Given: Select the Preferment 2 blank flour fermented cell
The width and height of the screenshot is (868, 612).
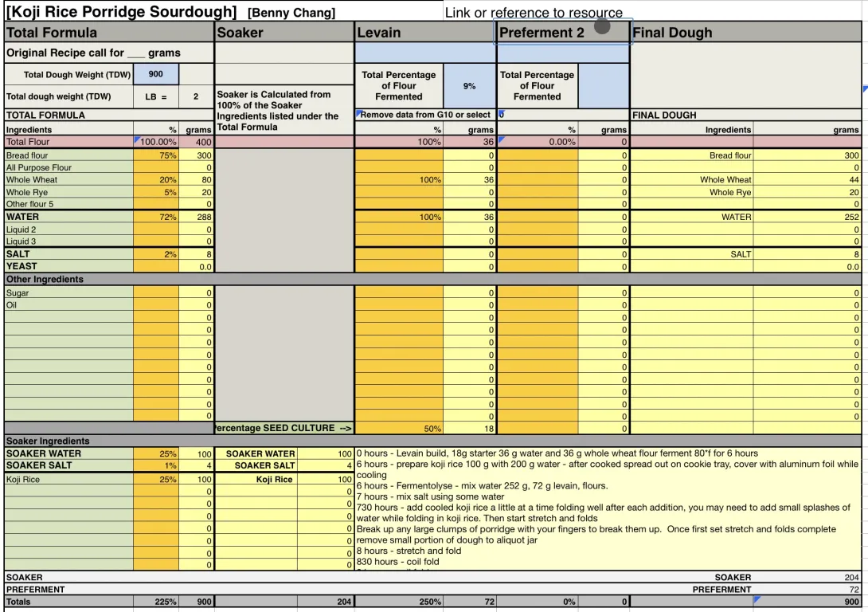Looking at the screenshot, I should [x=603, y=86].
